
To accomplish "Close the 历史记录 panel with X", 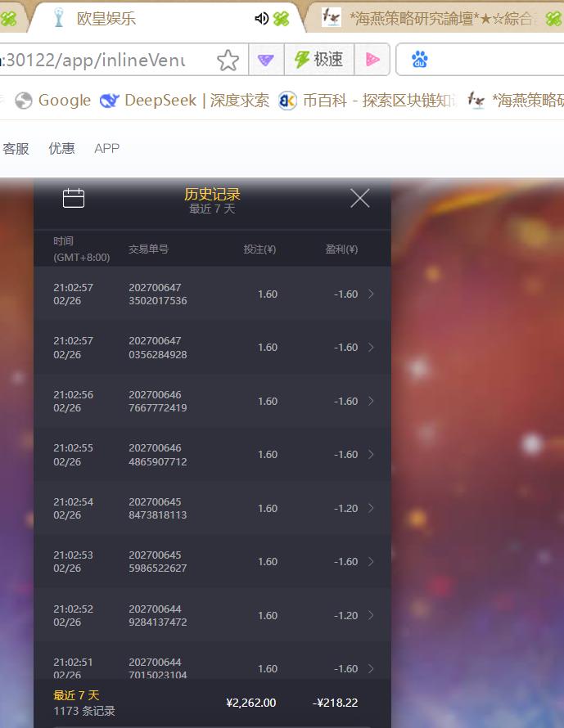I will click(x=359, y=198).
